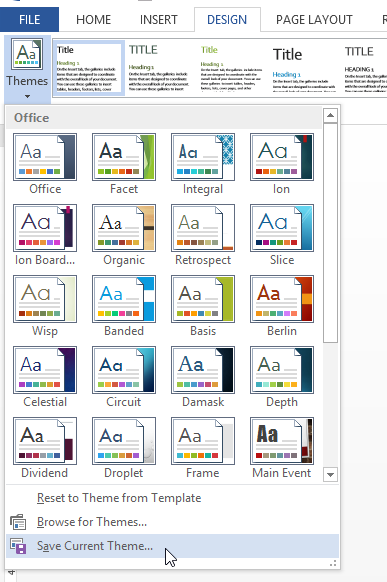Viewport: 387px width, 582px height.
Task: Select the DESIGN tab
Action: [x=227, y=19]
